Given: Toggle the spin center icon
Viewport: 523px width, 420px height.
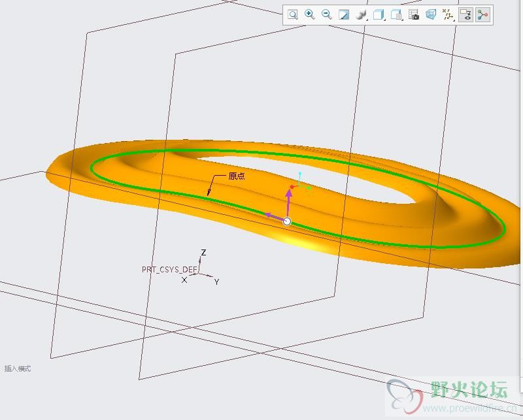Looking at the screenshot, I should point(482,14).
